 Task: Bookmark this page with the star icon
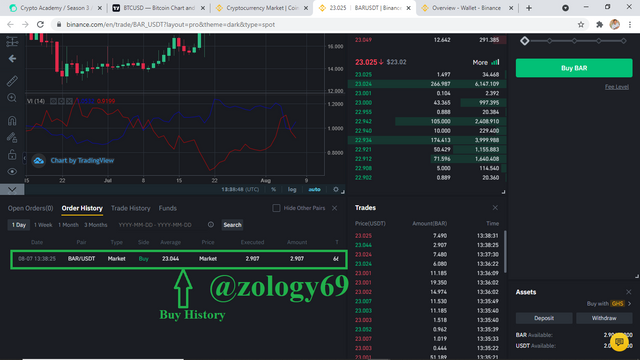click(581, 24)
